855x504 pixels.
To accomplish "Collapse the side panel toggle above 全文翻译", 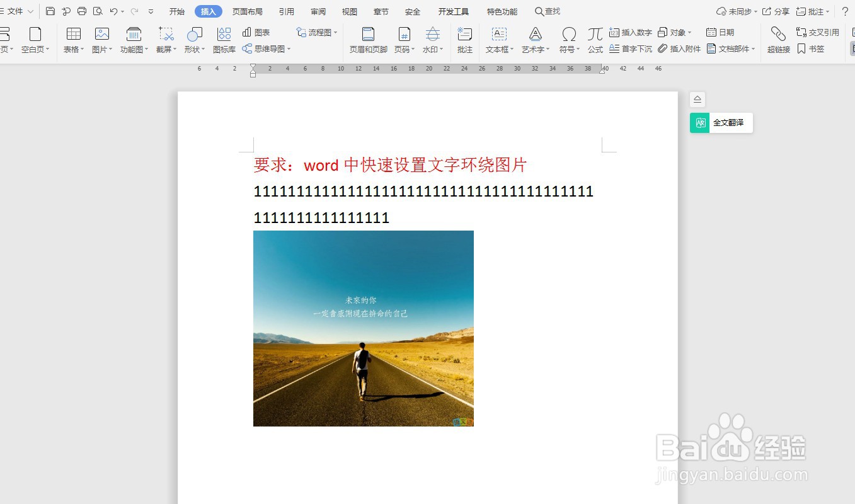I will [697, 100].
